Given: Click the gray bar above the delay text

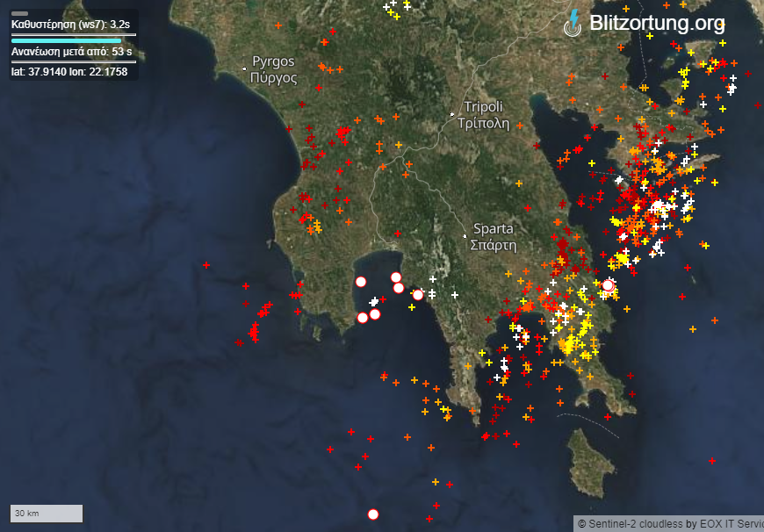Looking at the screenshot, I should pyautogui.click(x=19, y=14).
